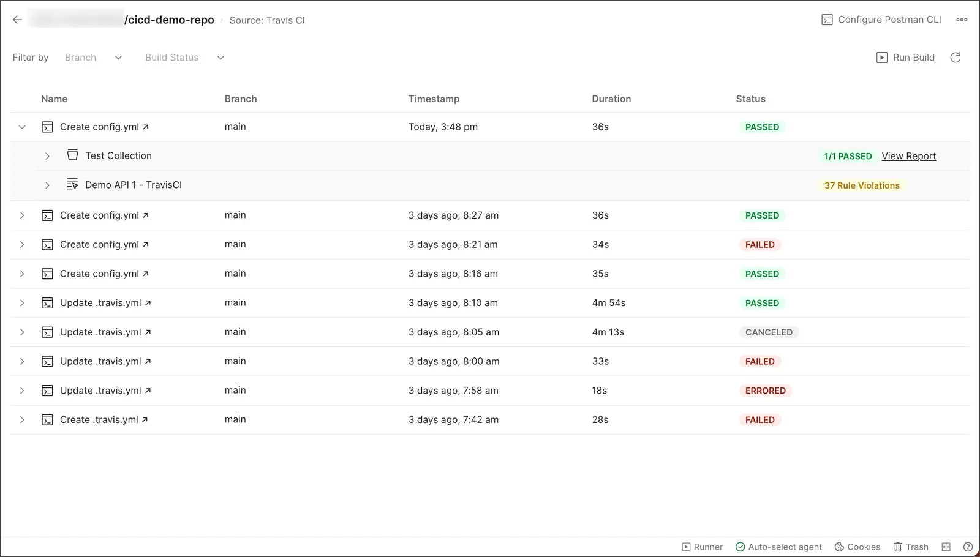Screen dimensions: 980x557
Task: Open external link for 8:16 am build
Action: [146, 274]
